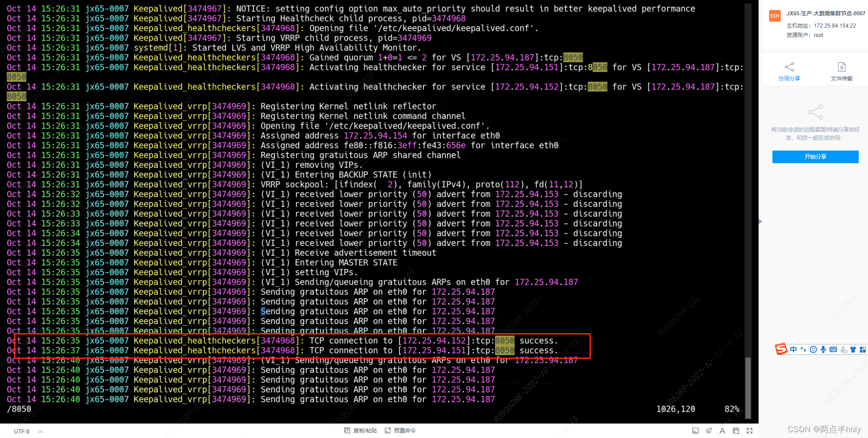Click the session title JX65-生产-大数据集群节点-0007
The width and height of the screenshot is (868, 438).
pyautogui.click(x=826, y=14)
